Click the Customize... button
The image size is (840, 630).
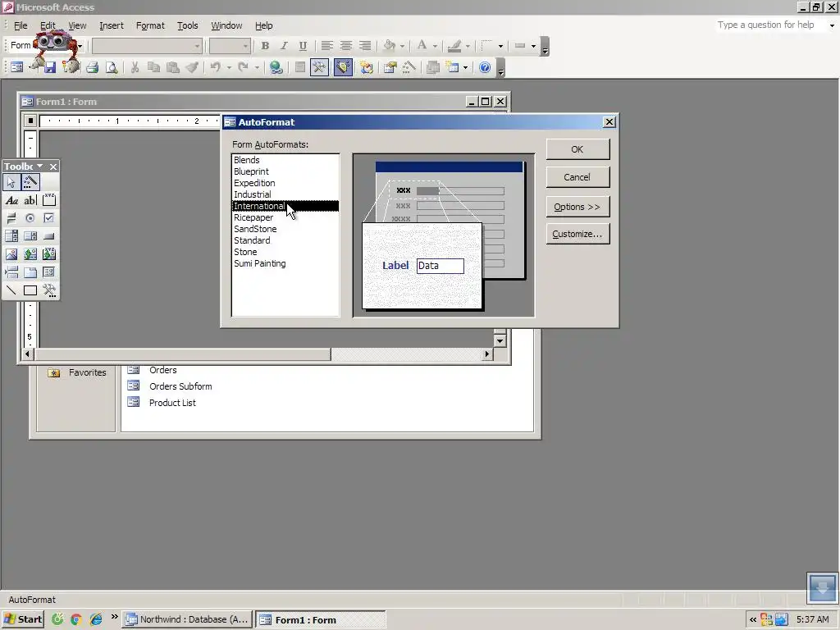coord(577,234)
